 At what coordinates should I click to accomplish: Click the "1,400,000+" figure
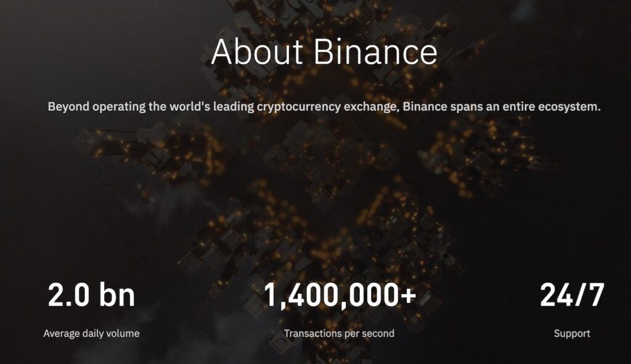(340, 295)
